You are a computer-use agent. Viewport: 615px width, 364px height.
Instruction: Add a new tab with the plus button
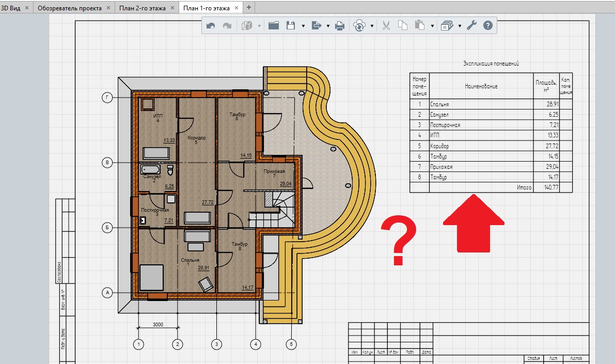(249, 7)
